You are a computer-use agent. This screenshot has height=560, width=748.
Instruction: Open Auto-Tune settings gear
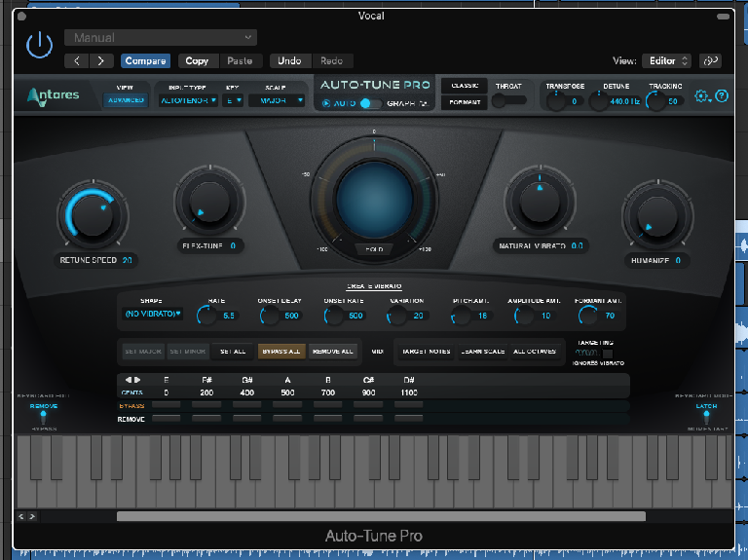[701, 96]
